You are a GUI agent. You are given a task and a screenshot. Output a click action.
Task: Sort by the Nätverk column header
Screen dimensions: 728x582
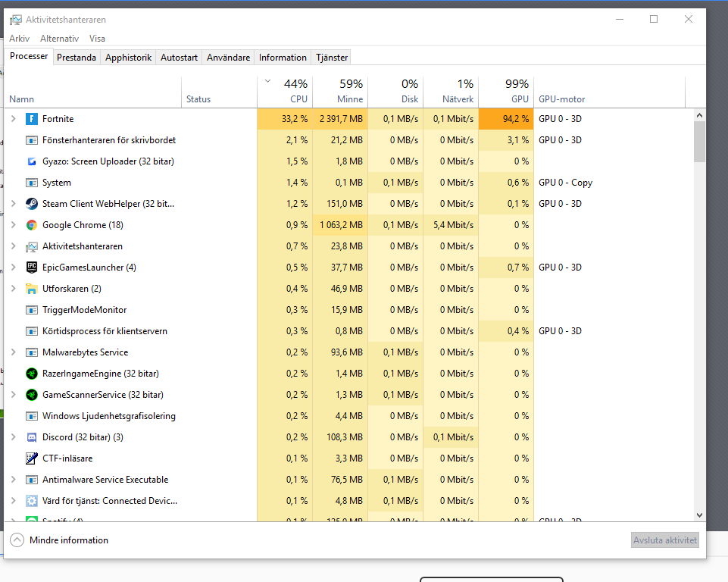(x=451, y=92)
